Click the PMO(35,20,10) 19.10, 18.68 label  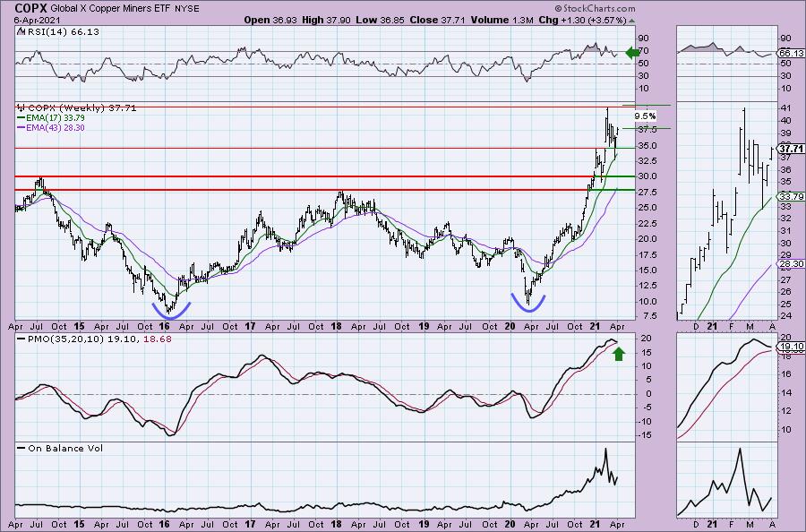pos(99,339)
